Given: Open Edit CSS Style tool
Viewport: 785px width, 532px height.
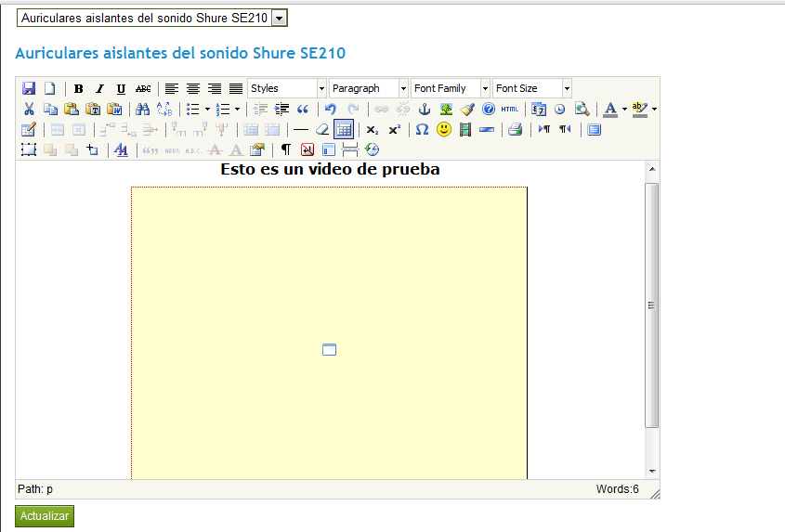Looking at the screenshot, I should click(x=121, y=149).
